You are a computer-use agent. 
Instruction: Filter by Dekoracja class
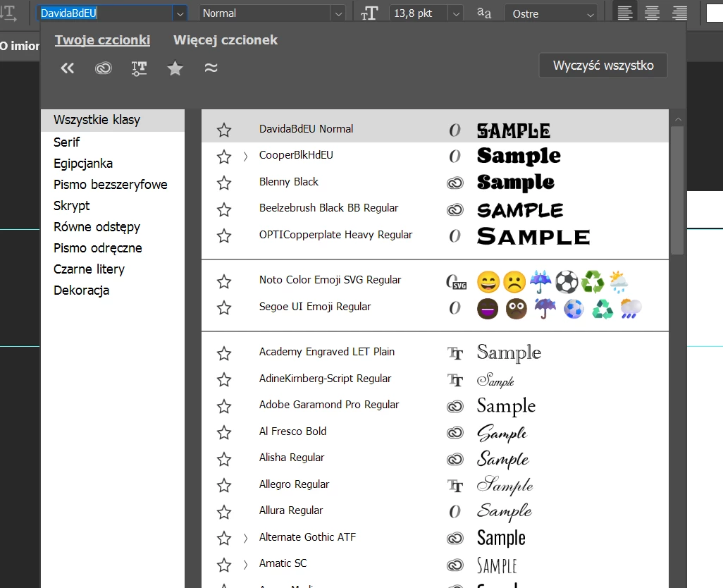tap(81, 290)
